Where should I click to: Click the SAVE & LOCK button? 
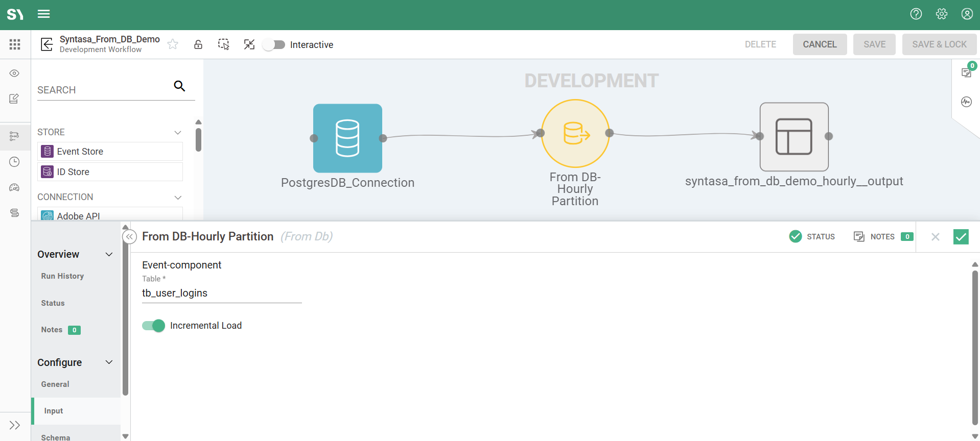[939, 44]
